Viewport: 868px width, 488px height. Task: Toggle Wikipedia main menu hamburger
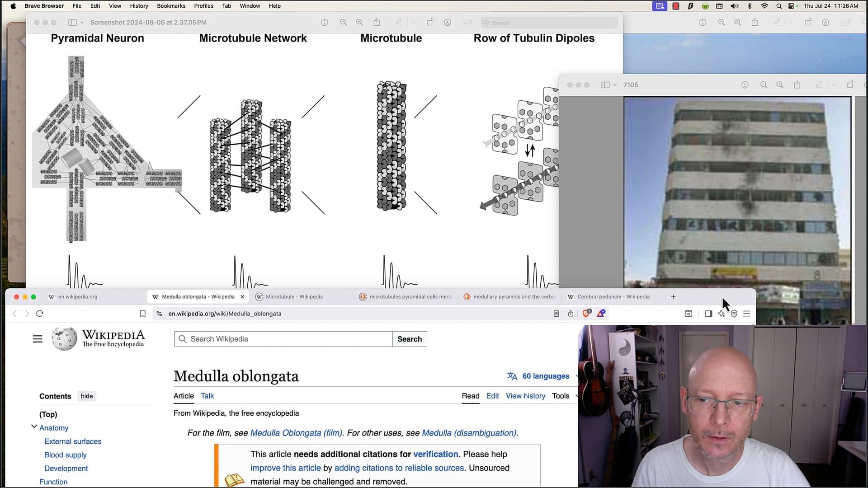coord(38,339)
